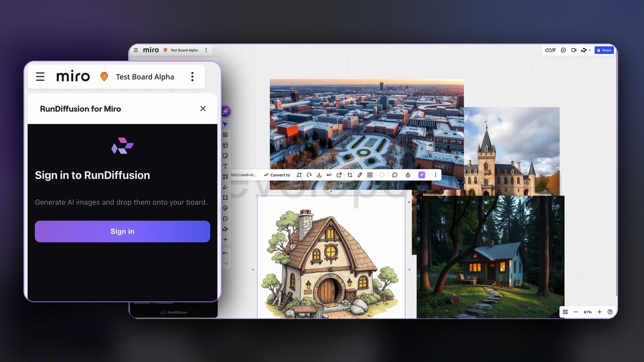The width and height of the screenshot is (644, 362).
Task: Select the image filename label in toolbar
Action: coord(244,175)
